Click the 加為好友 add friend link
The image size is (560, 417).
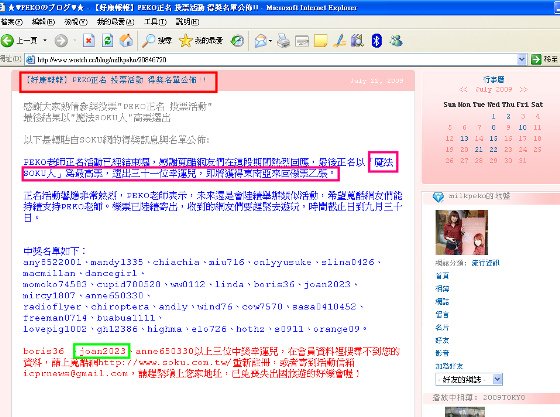click(449, 366)
